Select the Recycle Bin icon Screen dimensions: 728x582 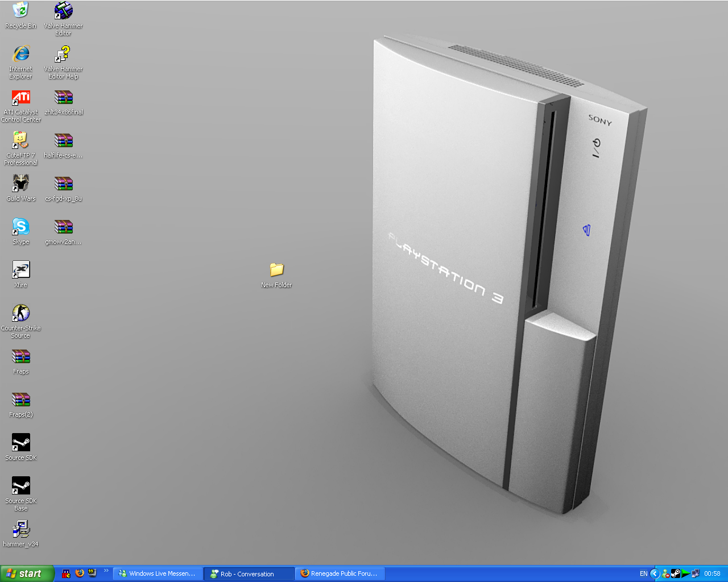point(21,11)
